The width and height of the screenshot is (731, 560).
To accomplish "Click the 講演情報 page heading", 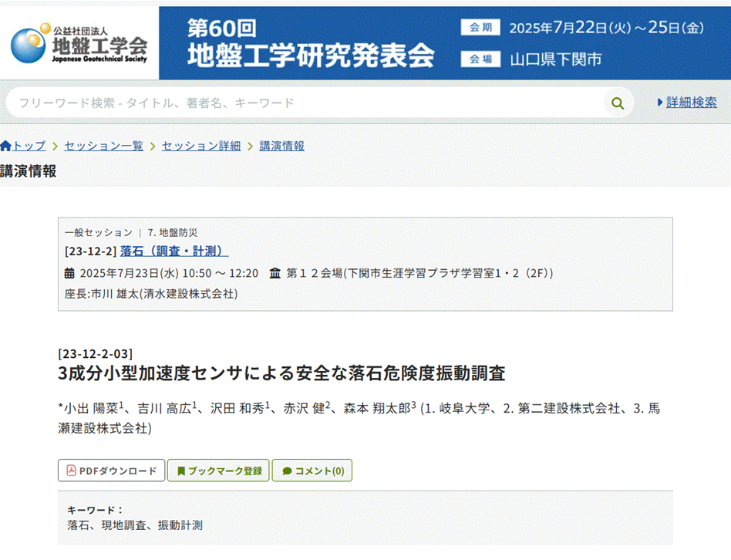I will click(28, 171).
